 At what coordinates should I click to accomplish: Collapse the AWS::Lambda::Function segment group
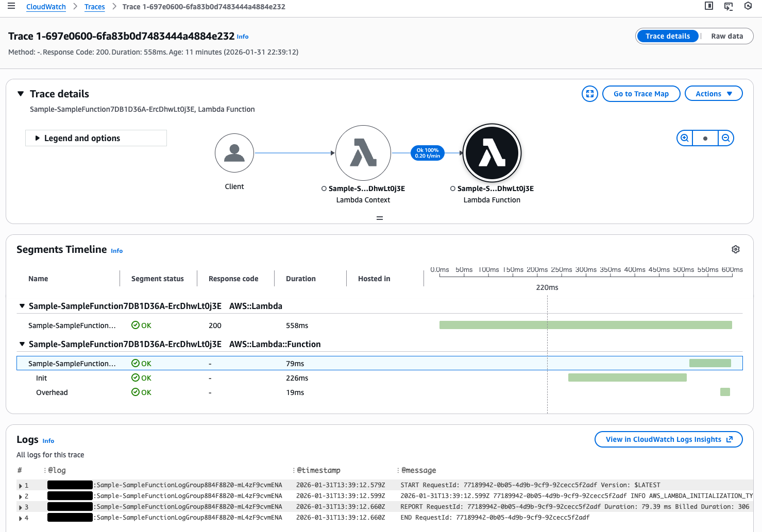[x=22, y=344]
